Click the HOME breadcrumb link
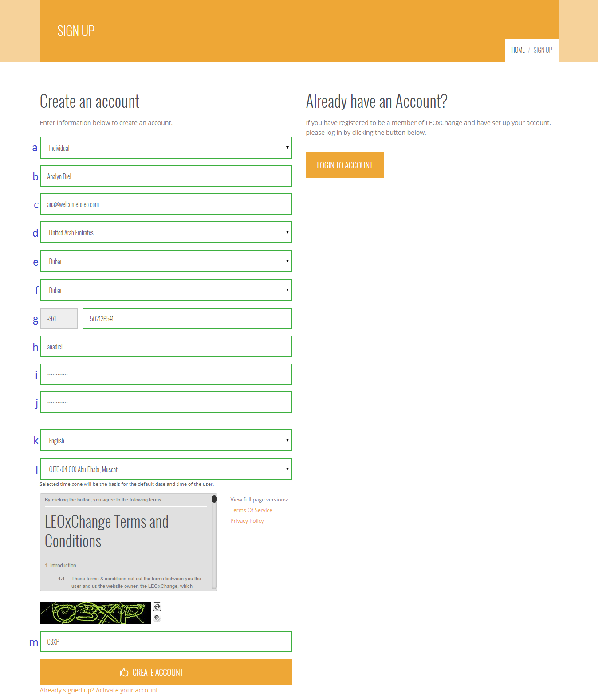This screenshot has height=700, width=598. (x=518, y=50)
